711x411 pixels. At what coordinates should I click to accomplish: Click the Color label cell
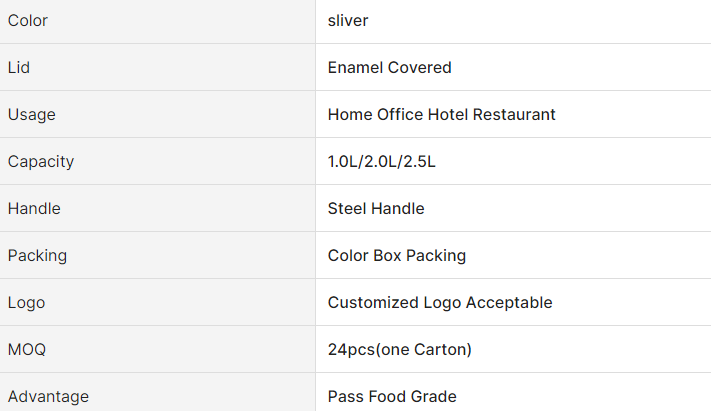click(28, 21)
